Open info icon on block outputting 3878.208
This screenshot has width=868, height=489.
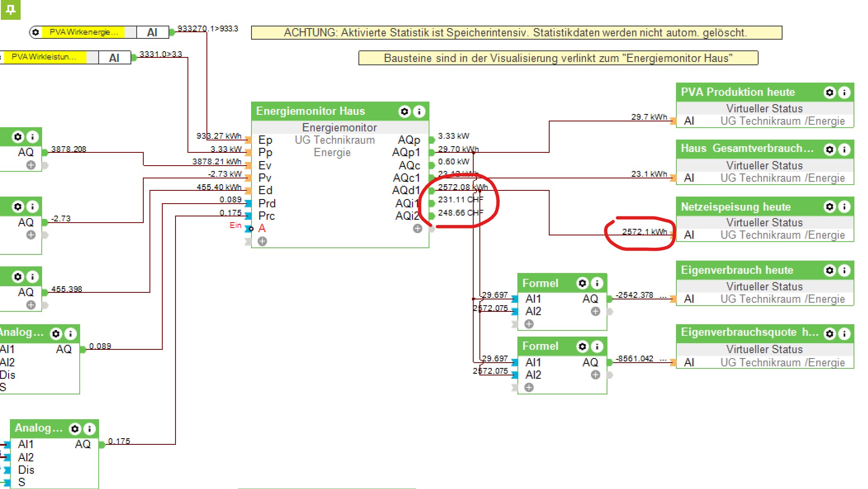(32, 137)
